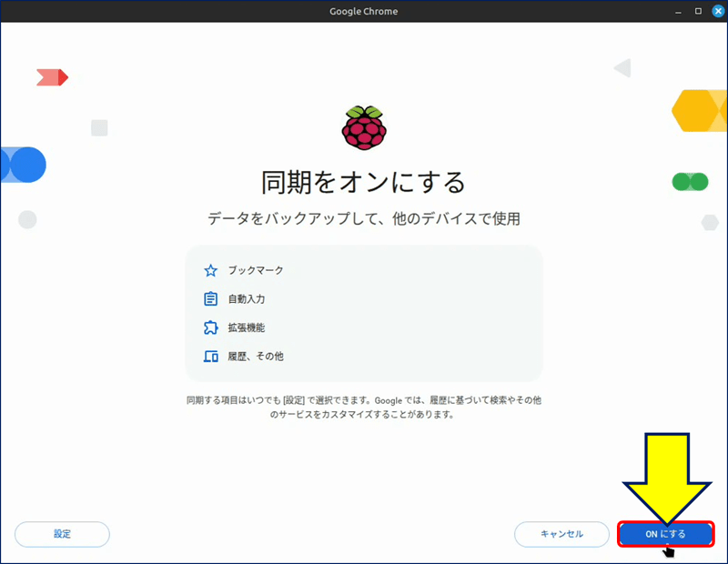Click the Raspberry Pi profile logo
This screenshot has height=564, width=728.
(x=364, y=127)
